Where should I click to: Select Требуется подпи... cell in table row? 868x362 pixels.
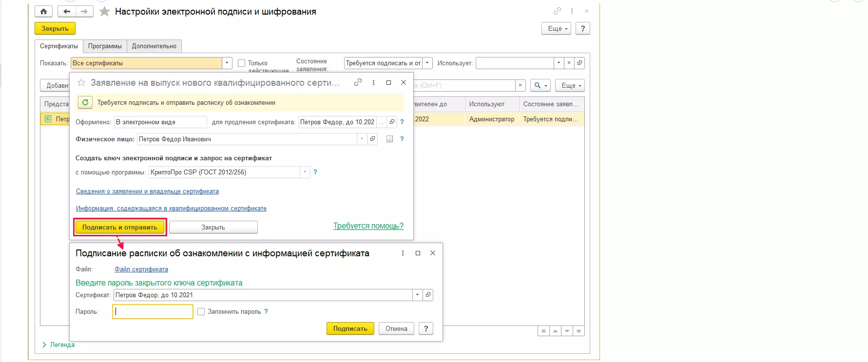[551, 119]
